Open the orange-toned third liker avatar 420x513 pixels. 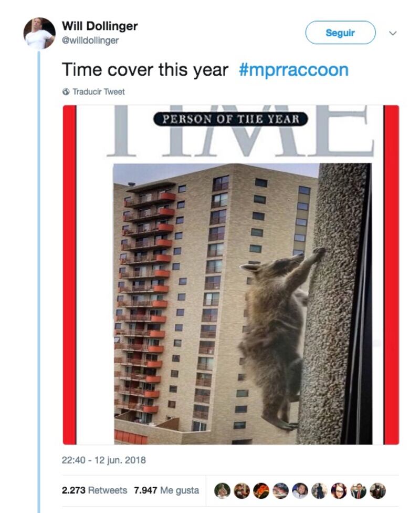coord(261,491)
